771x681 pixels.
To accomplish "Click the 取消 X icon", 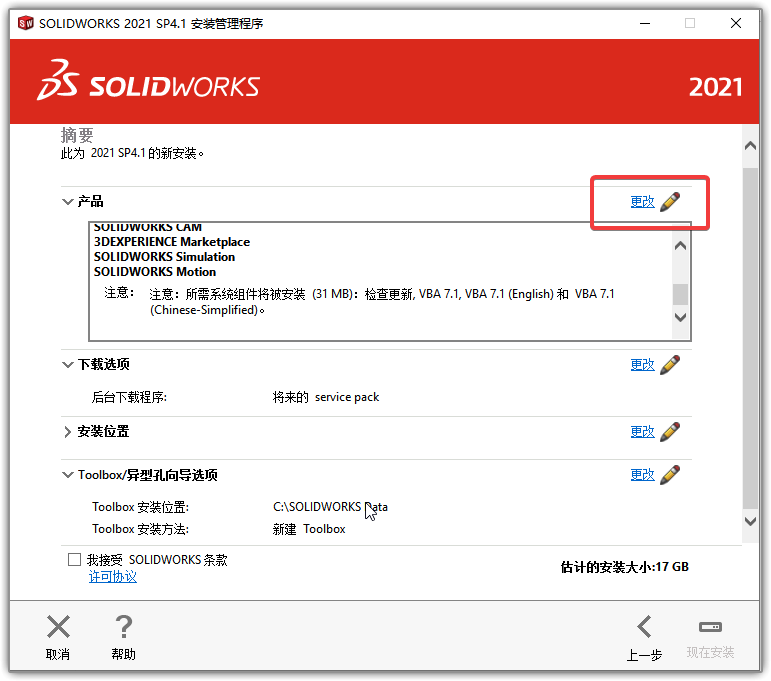I will tap(58, 627).
